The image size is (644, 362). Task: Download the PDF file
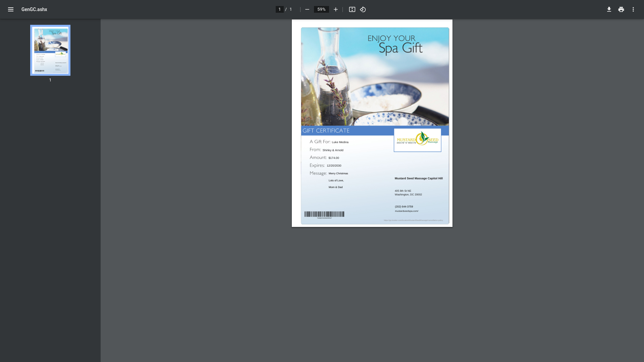click(609, 9)
